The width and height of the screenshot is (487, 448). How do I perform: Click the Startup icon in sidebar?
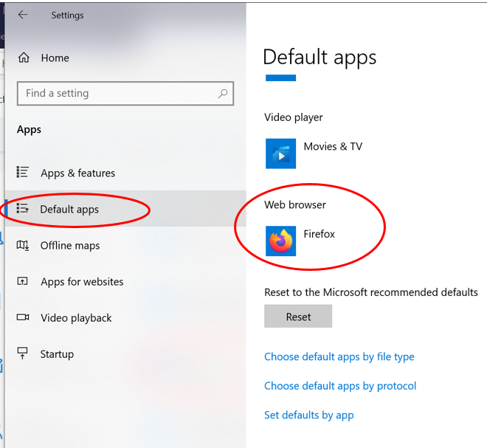[x=22, y=354]
